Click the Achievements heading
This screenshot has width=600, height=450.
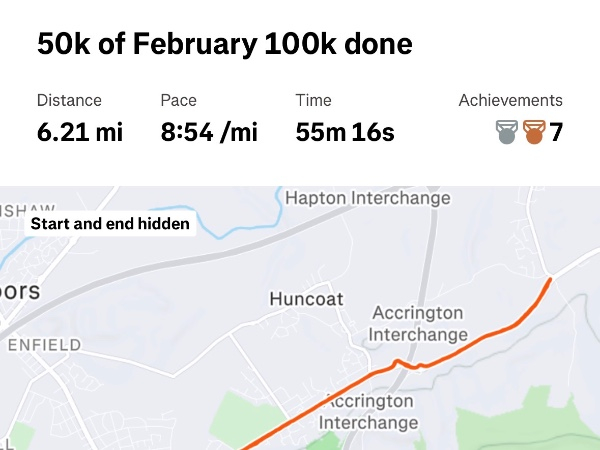(510, 100)
